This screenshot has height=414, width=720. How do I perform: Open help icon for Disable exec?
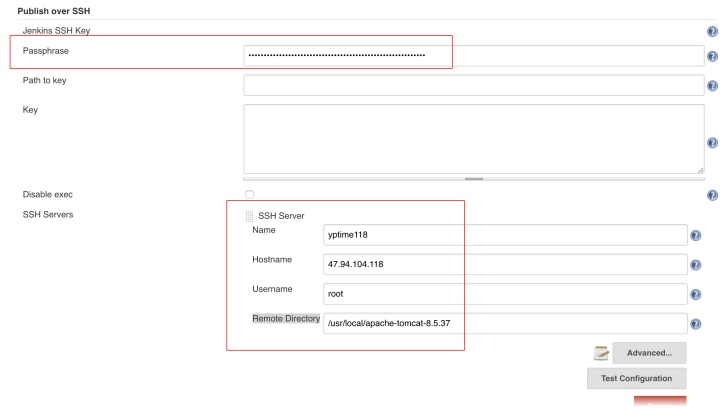point(712,196)
